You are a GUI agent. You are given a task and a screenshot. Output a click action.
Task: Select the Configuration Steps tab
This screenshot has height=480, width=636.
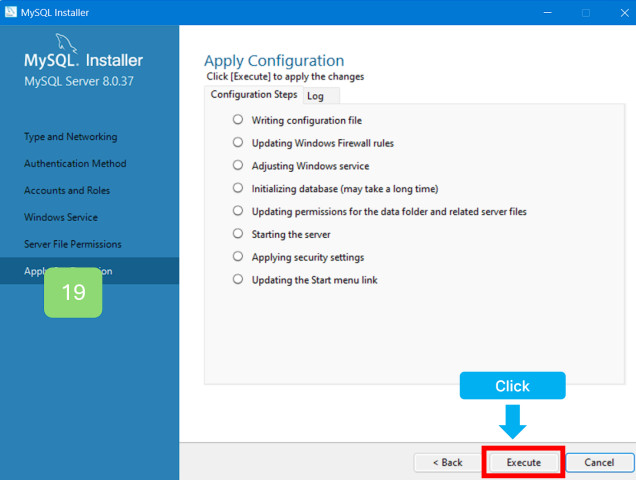(254, 94)
